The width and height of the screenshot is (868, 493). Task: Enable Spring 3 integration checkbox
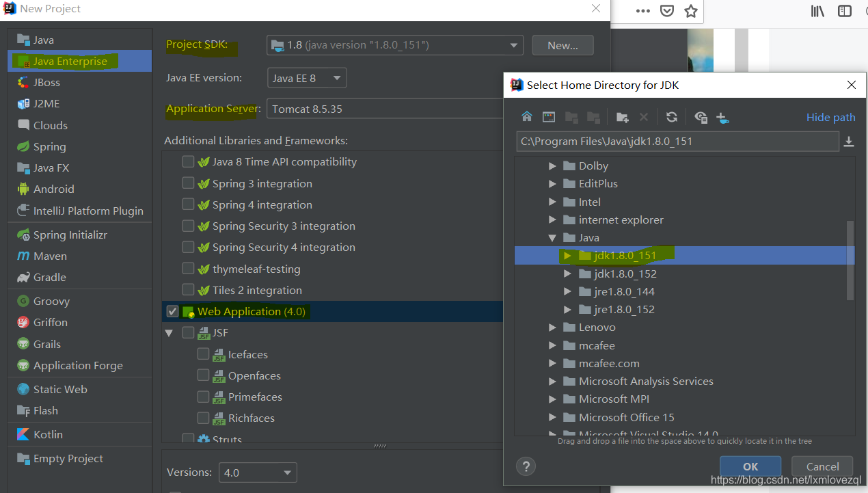pyautogui.click(x=188, y=183)
